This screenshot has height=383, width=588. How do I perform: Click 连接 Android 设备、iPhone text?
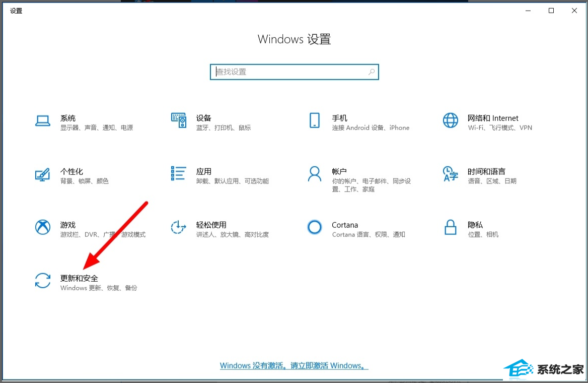pos(371,127)
